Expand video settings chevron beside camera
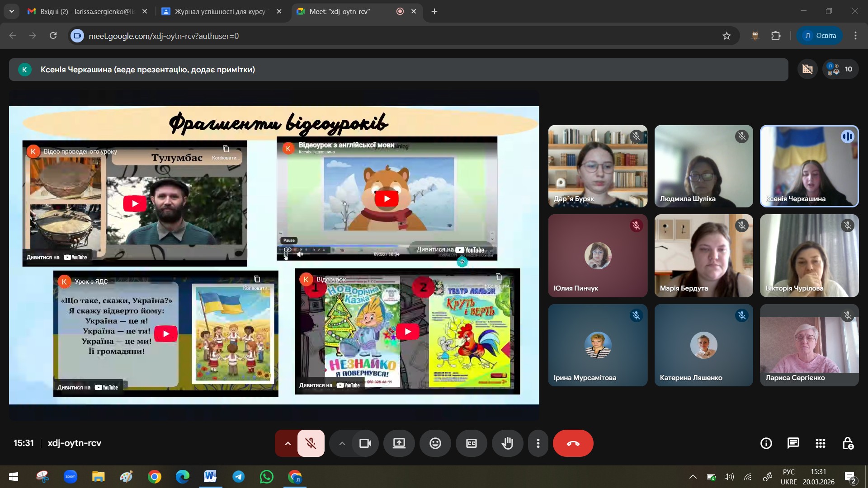The image size is (868, 488). pyautogui.click(x=342, y=443)
